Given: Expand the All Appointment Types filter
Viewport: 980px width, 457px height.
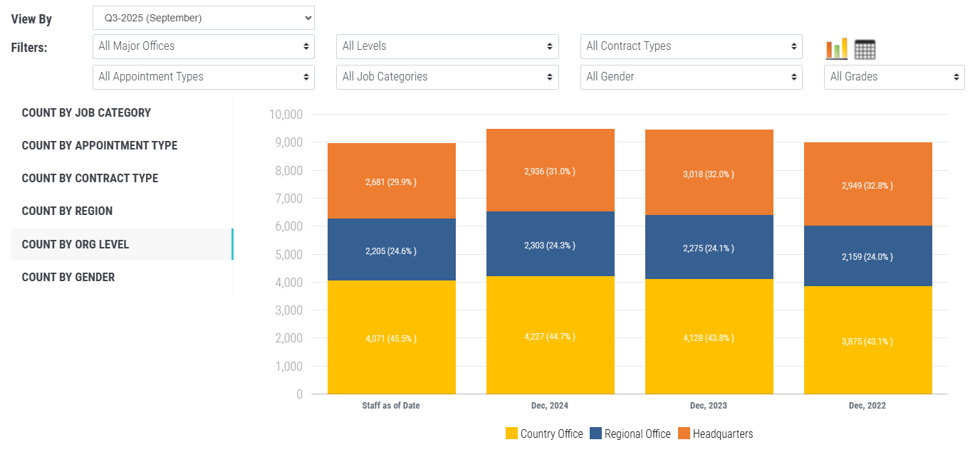Looking at the screenshot, I should (x=203, y=77).
